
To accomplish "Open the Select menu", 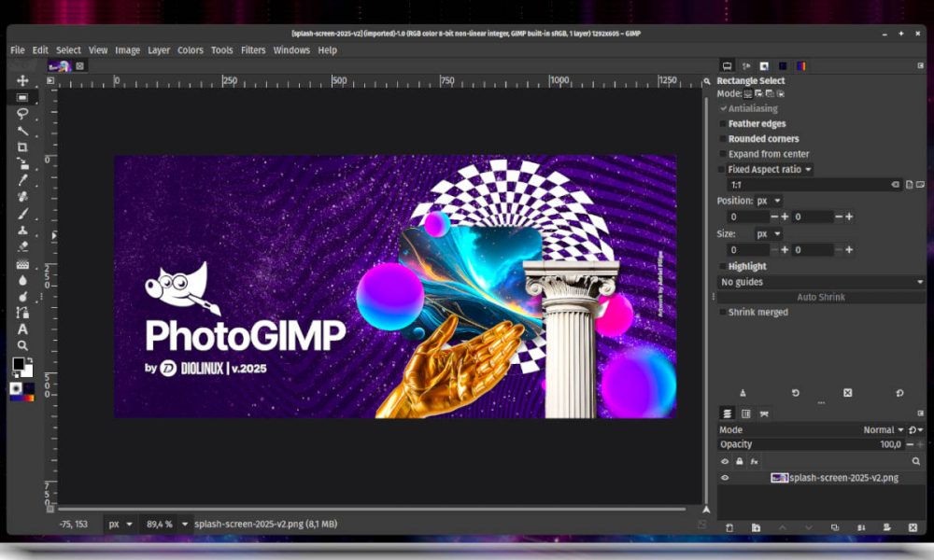I will 68,50.
